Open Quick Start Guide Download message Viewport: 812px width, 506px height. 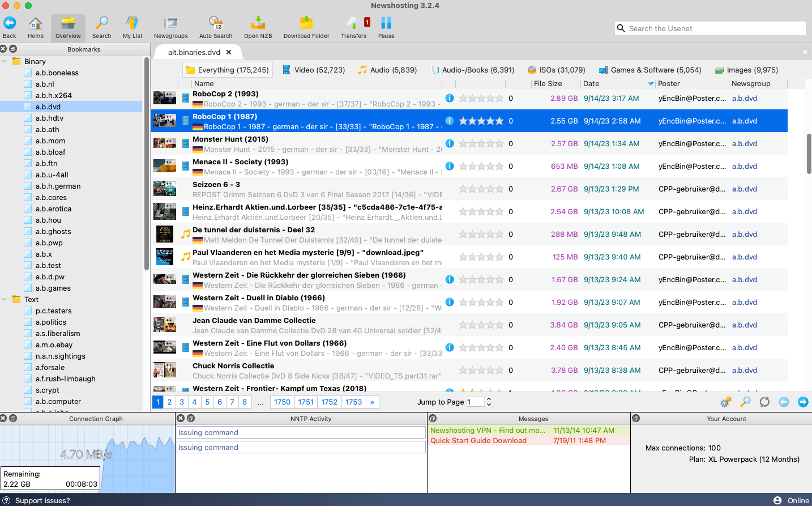(x=528, y=440)
